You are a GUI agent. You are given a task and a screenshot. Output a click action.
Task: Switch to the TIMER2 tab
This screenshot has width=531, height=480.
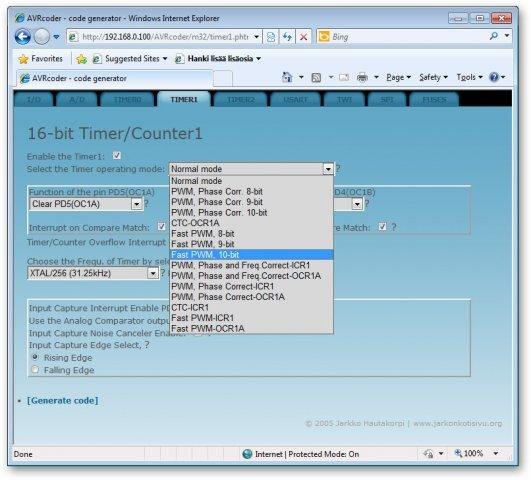[x=241, y=100]
